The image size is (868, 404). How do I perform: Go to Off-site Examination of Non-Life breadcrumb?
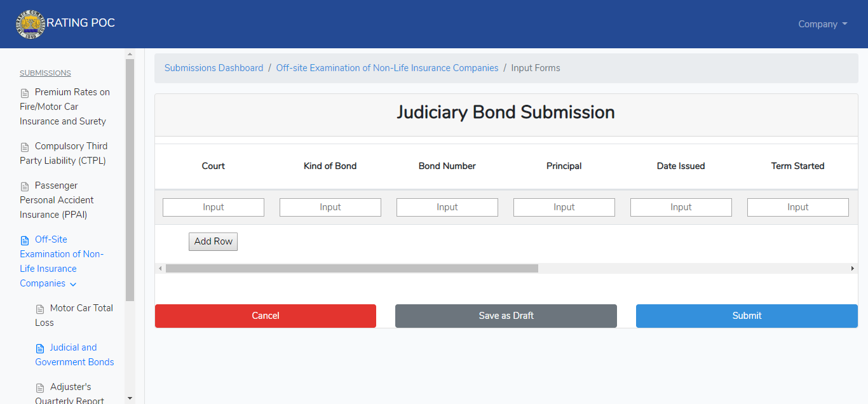pos(387,68)
